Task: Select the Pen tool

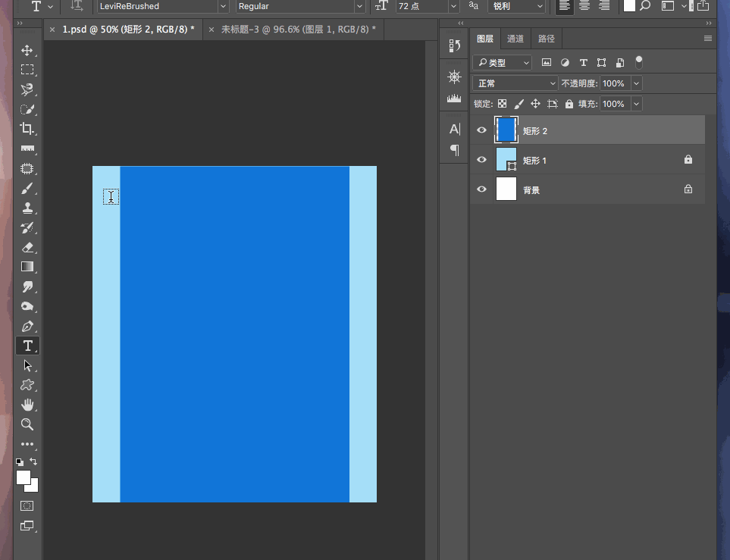Action: pos(27,327)
